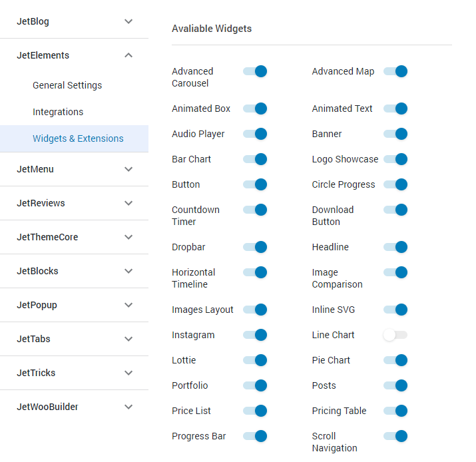
Task: Turn off the Headline widget switch
Action: point(395,247)
